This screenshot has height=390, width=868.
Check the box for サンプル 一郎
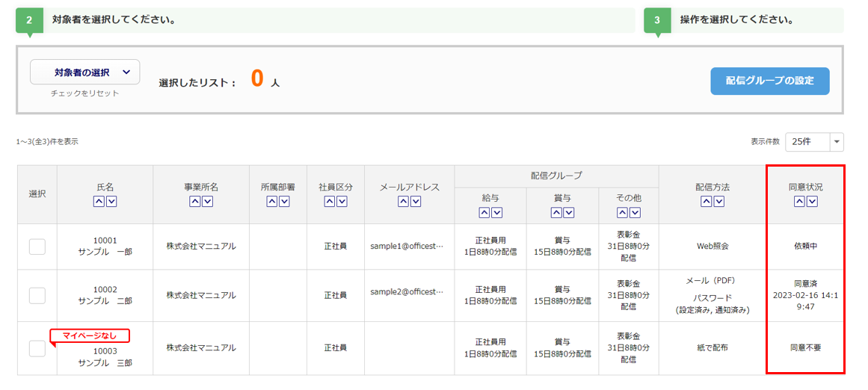click(x=37, y=247)
